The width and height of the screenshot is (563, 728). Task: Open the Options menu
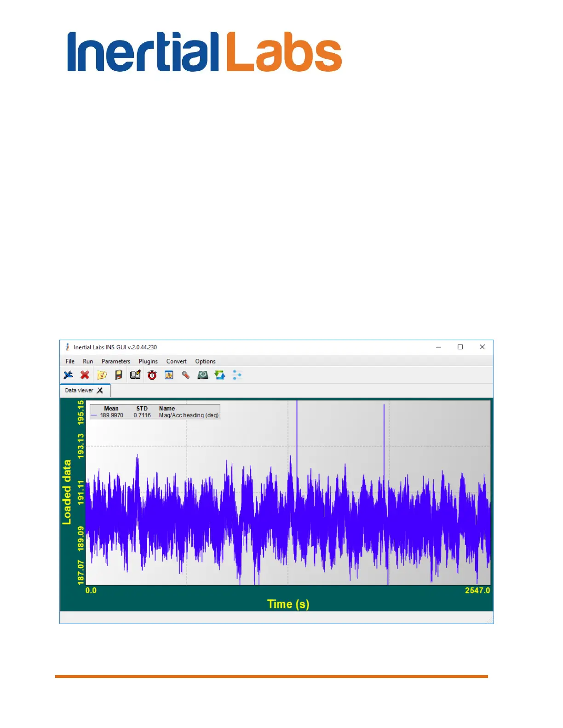(x=205, y=361)
